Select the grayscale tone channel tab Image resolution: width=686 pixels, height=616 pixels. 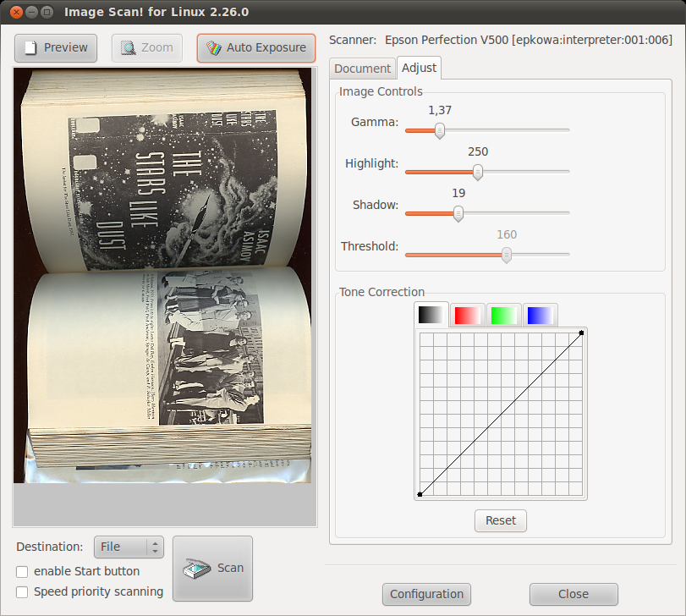coord(431,315)
